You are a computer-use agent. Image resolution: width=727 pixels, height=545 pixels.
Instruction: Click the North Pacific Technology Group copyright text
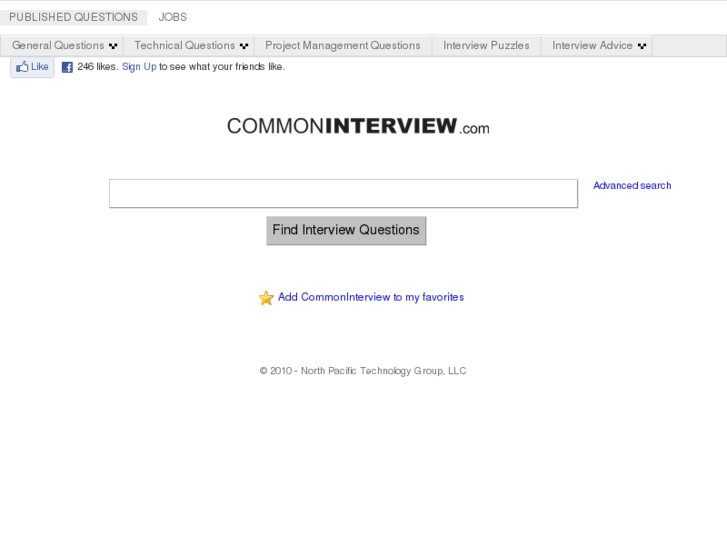pos(363,371)
